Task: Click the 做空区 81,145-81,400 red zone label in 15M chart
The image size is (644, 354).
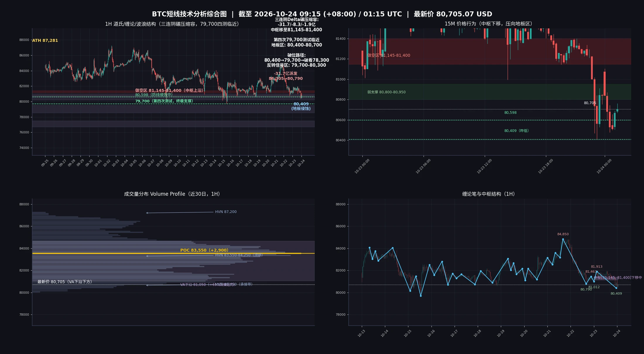Action: (389, 55)
